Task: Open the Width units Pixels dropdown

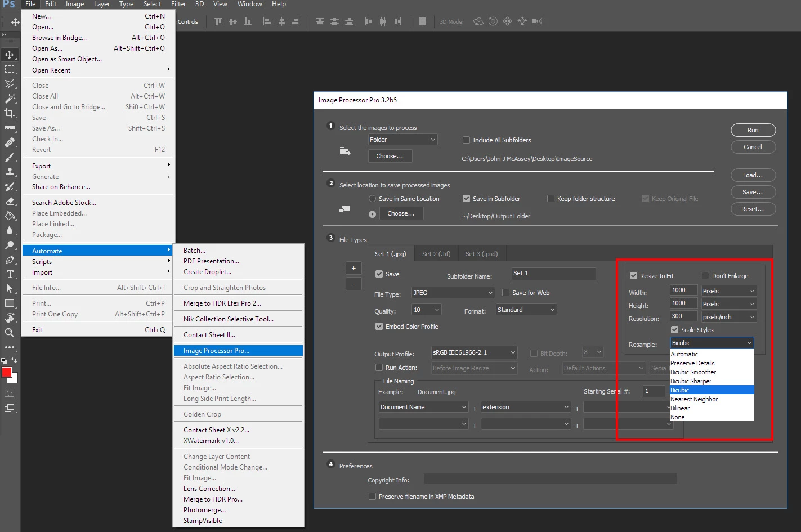Action: pyautogui.click(x=728, y=291)
